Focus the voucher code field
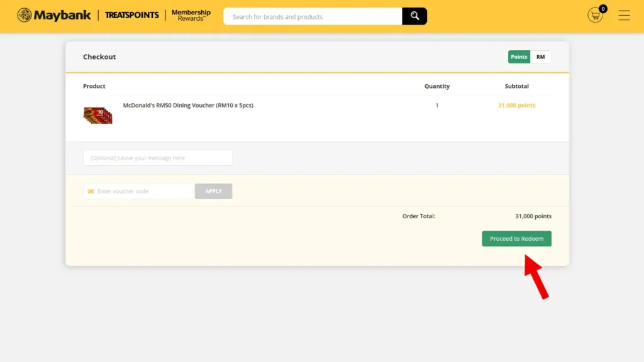 pos(138,191)
